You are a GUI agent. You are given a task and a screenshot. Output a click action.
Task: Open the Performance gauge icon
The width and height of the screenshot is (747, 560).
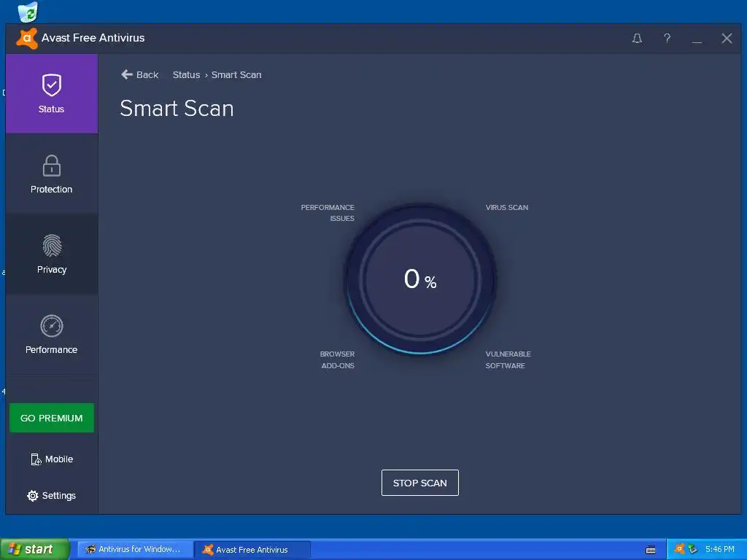click(52, 326)
